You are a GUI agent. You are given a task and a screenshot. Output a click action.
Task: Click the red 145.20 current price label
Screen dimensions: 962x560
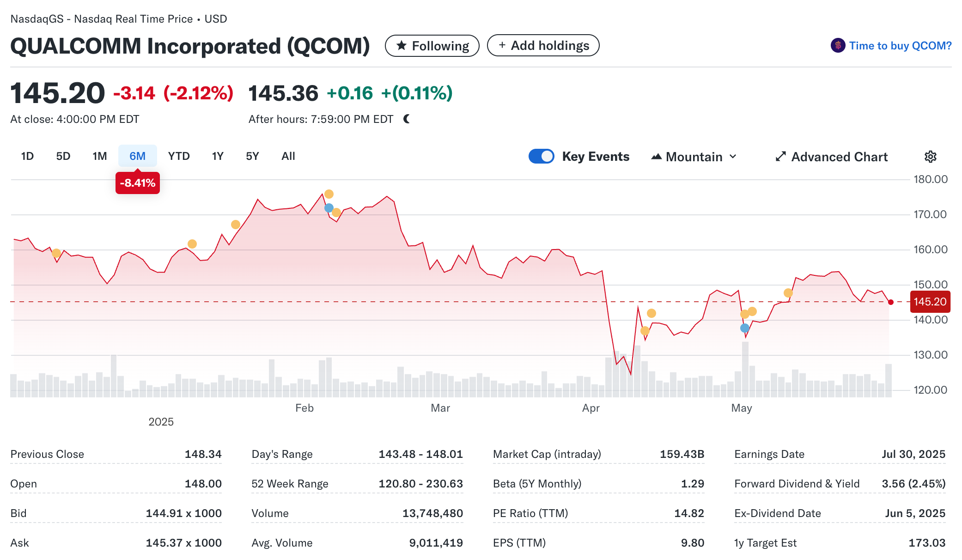pyautogui.click(x=930, y=302)
